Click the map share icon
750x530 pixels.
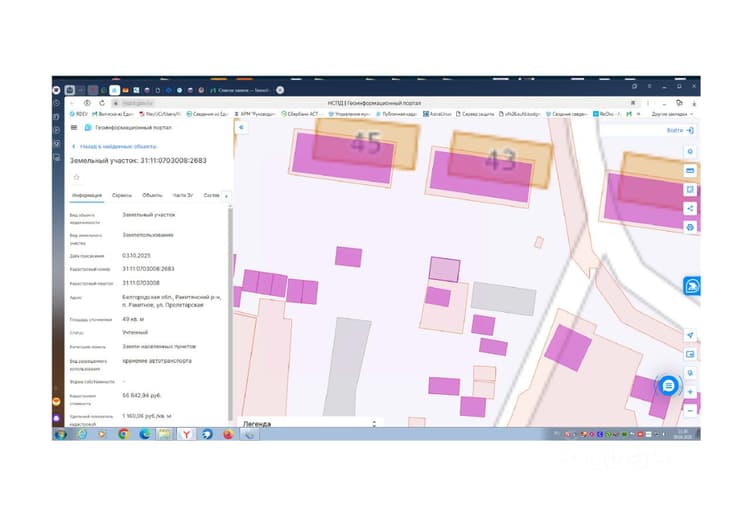[x=690, y=209]
